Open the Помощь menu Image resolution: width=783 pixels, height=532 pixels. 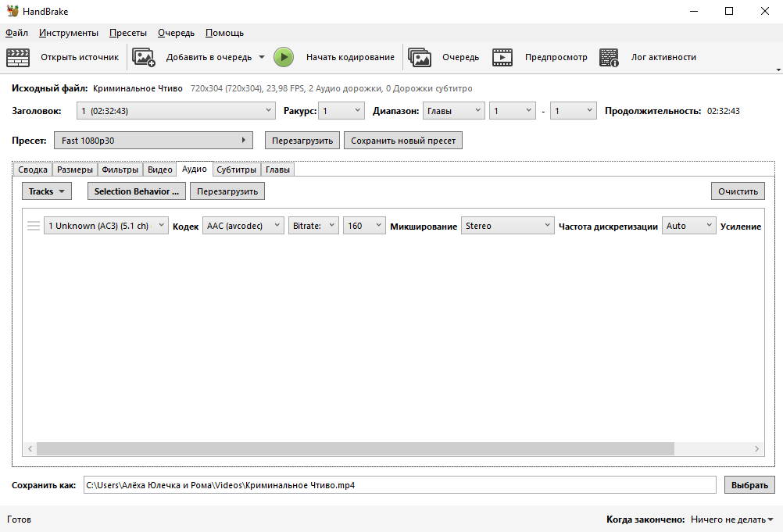224,33
